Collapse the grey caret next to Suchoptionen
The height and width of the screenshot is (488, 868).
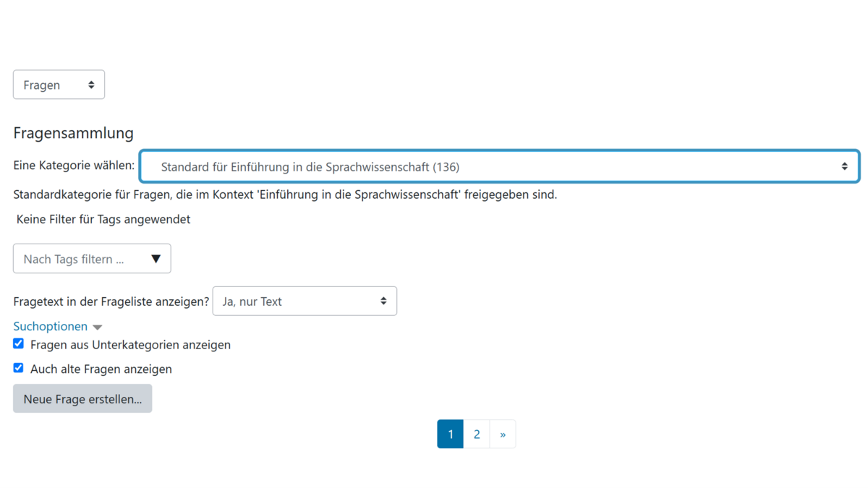[x=98, y=328]
